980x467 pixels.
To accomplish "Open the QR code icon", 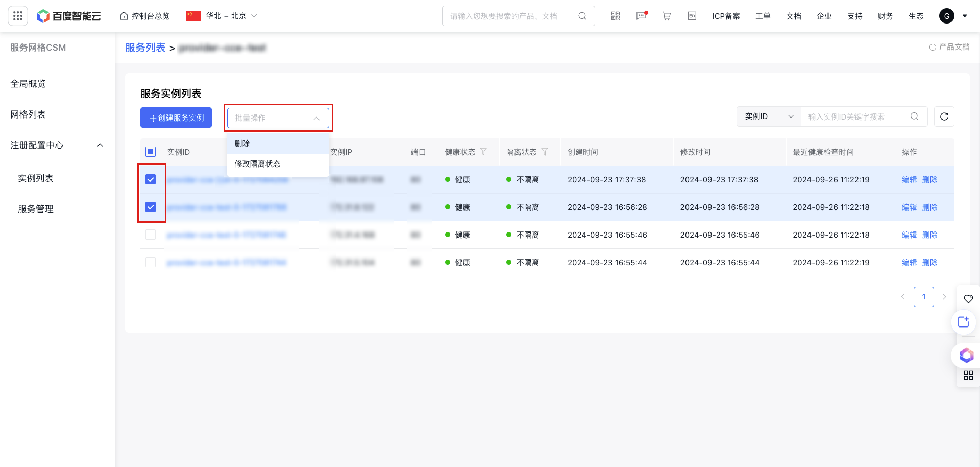I will 616,16.
